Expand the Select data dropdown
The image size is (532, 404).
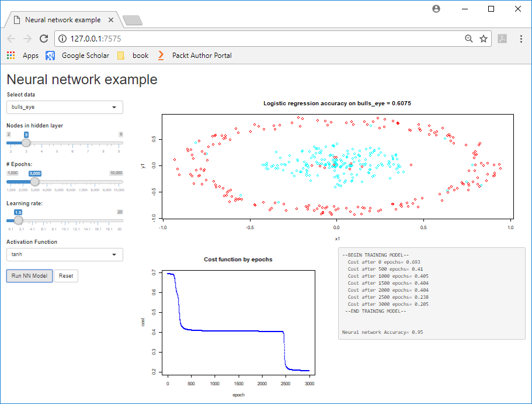(65, 108)
